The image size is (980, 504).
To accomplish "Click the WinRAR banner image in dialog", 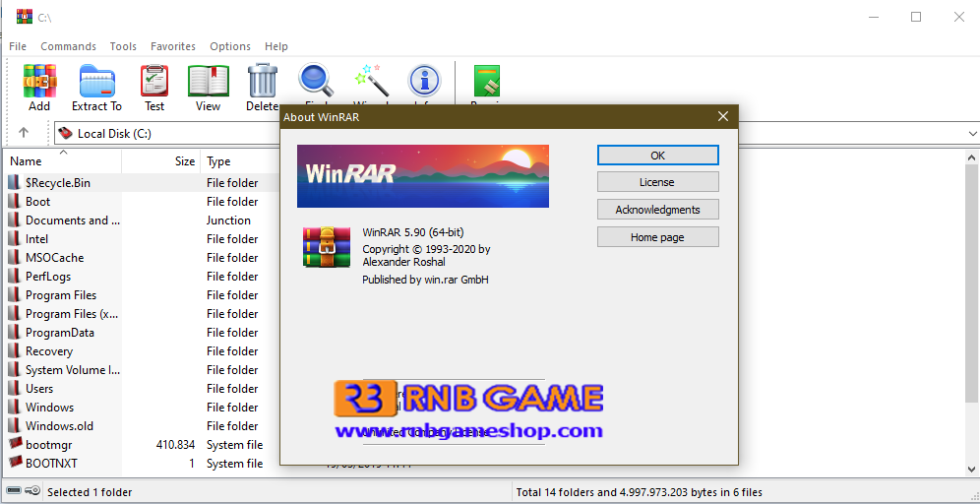I will [423, 176].
